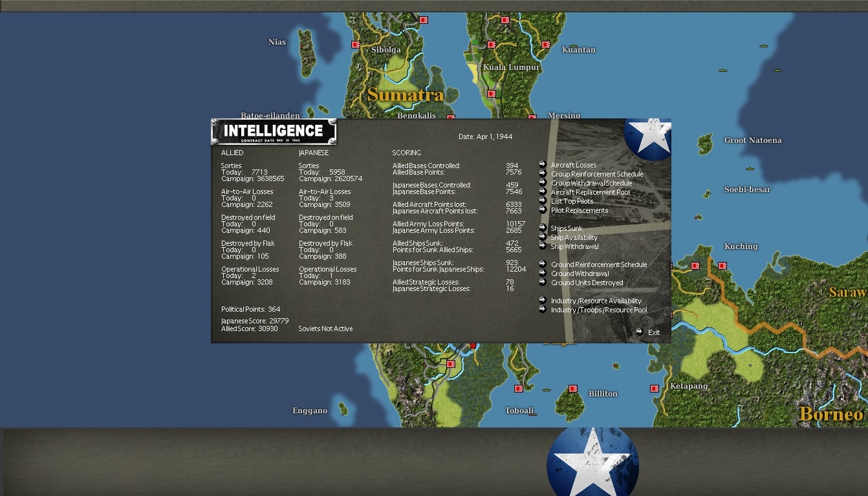Image resolution: width=868 pixels, height=496 pixels.
Task: Click the Japanese Score: 29779 text
Action: click(255, 321)
